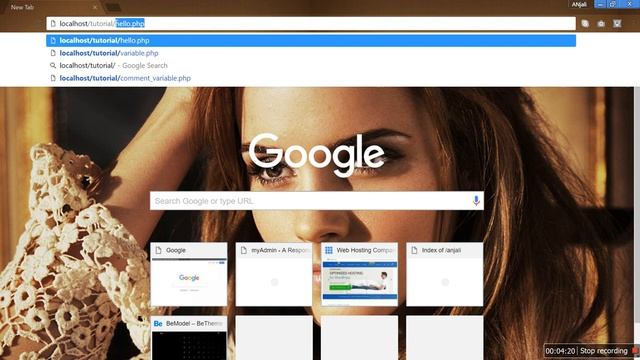Viewport: 640px width, 360px height.
Task: Click the Search Google or type URL box
Action: click(317, 201)
